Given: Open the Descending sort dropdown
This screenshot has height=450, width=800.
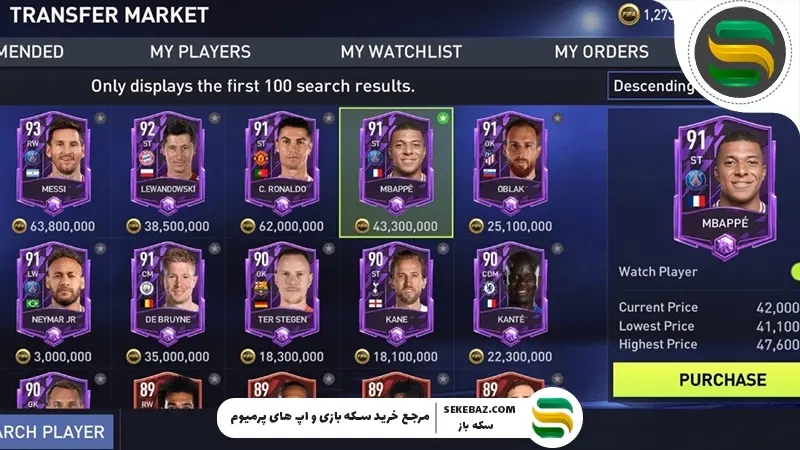Looking at the screenshot, I should click(653, 86).
